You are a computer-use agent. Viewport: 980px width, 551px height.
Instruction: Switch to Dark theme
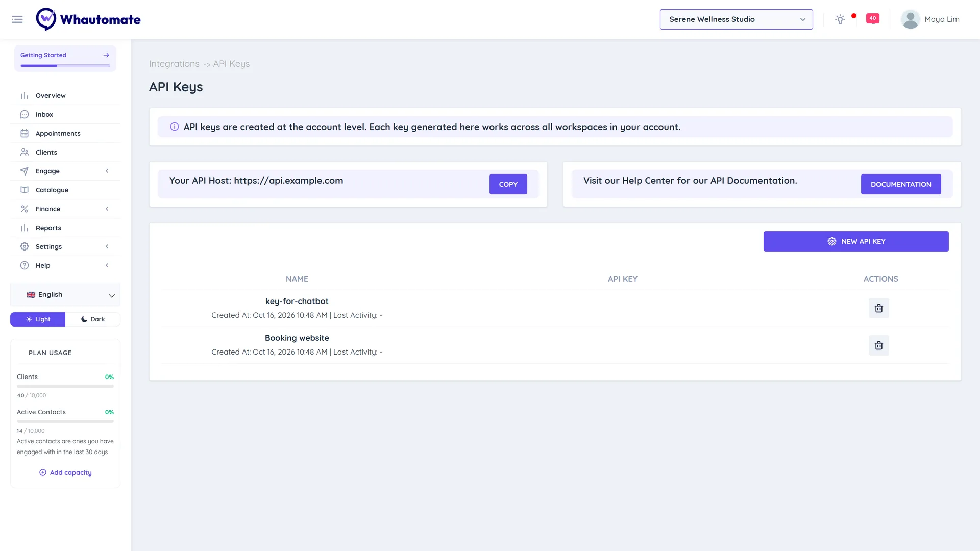(93, 319)
